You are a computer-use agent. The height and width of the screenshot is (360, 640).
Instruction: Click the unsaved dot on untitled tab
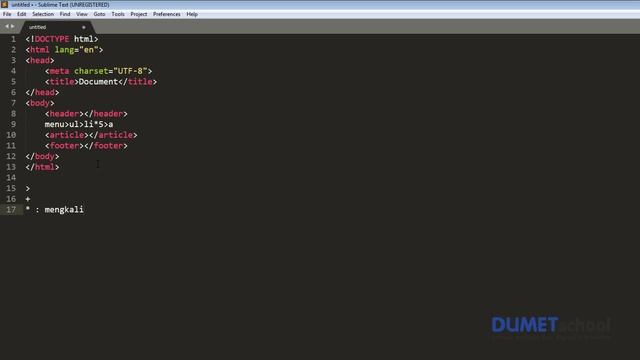click(x=84, y=27)
